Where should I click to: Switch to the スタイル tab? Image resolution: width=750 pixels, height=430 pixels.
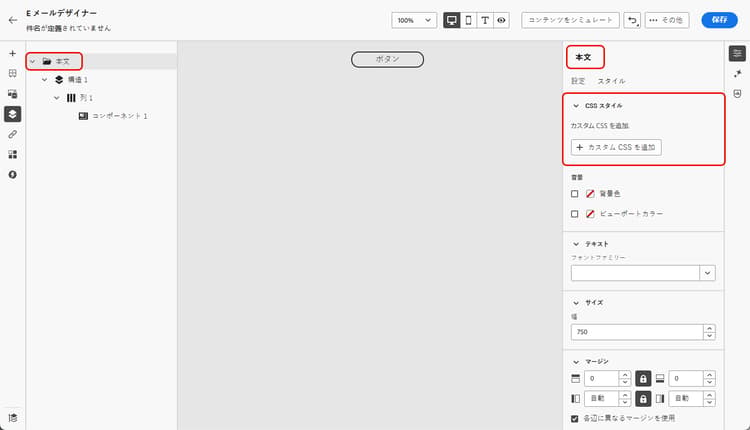pos(611,81)
